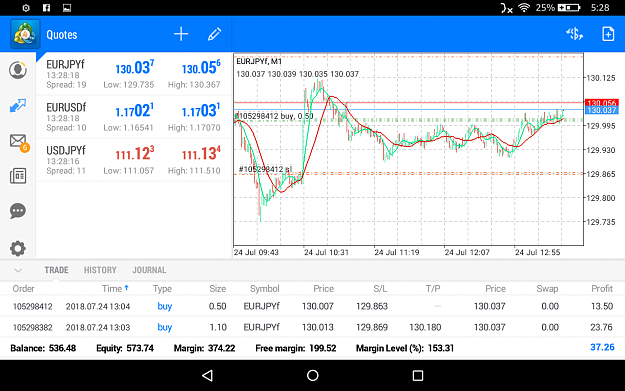Tap Android recent apps square button
625x391 pixels.
click(x=418, y=375)
